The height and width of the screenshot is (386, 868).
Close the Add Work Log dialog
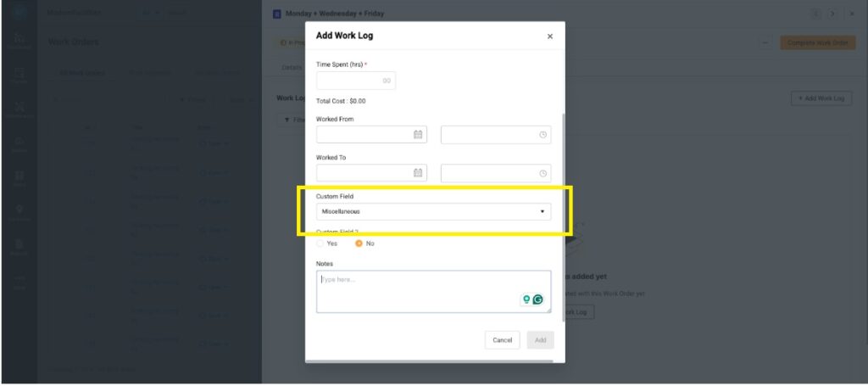click(549, 36)
